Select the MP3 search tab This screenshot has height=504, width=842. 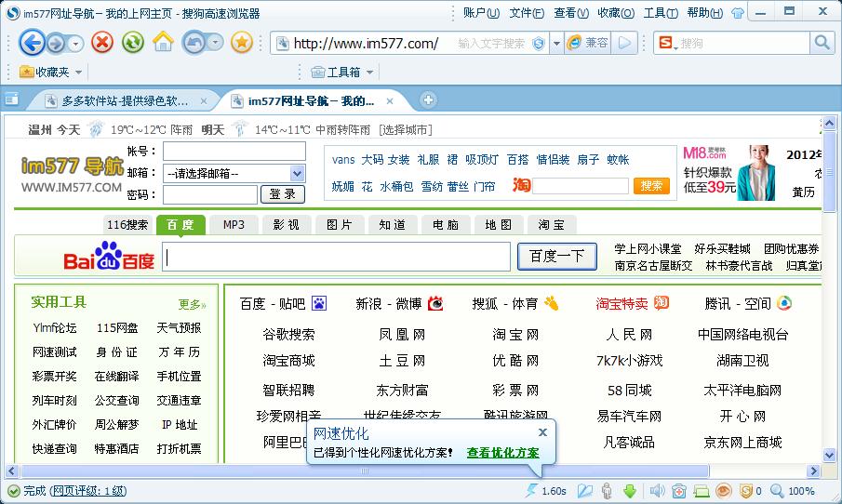pos(234,225)
